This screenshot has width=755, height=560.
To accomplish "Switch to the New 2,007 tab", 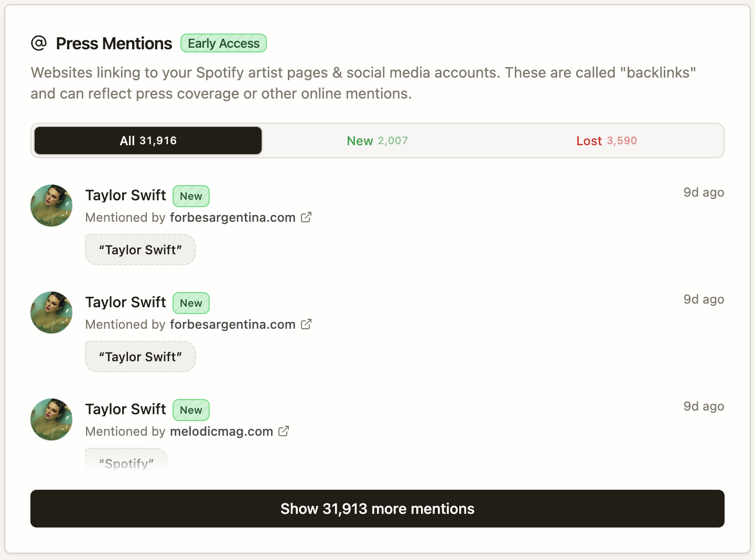I will [377, 141].
